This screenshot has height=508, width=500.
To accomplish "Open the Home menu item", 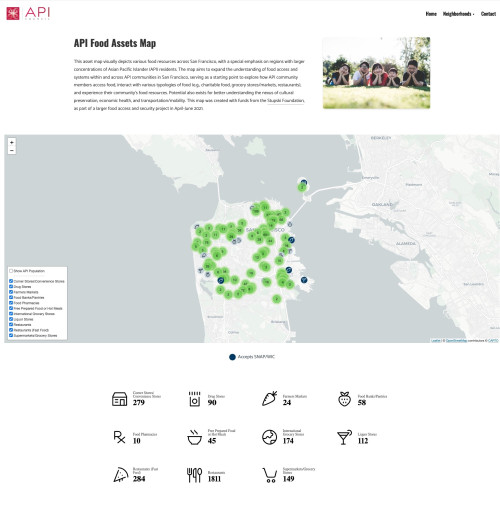I will [431, 14].
